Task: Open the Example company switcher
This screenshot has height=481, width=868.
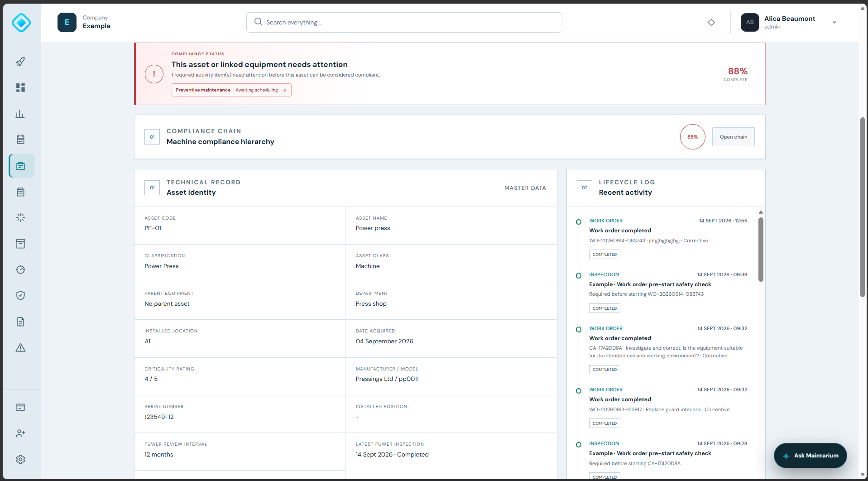Action: (x=84, y=22)
